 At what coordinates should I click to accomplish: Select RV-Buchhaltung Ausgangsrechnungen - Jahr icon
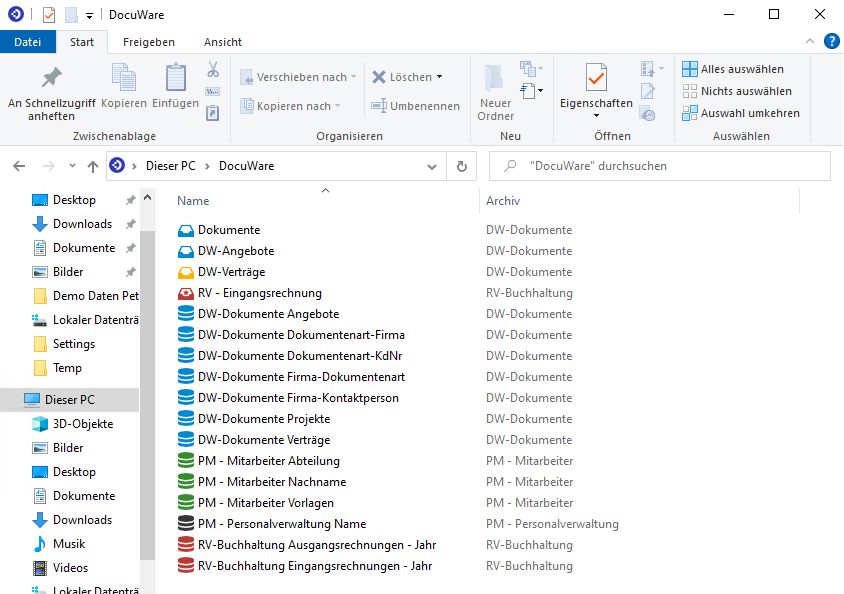coord(186,545)
